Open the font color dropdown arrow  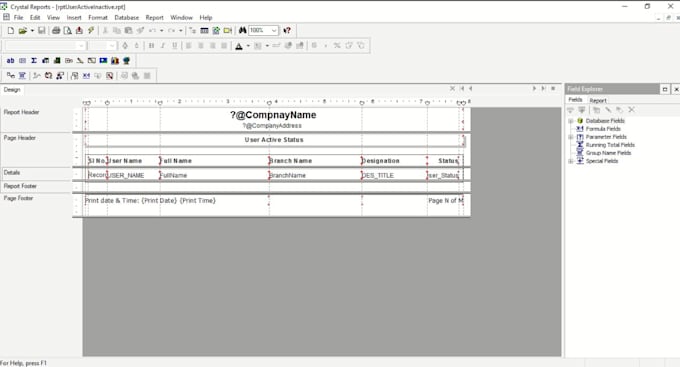248,46
